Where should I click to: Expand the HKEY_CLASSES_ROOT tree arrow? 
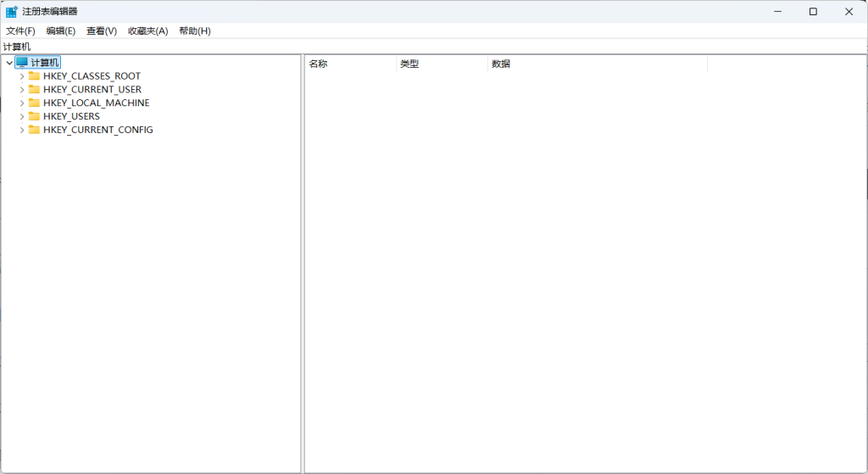coord(22,75)
